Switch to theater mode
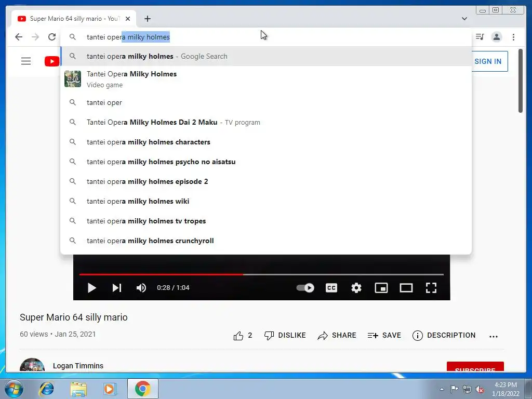This screenshot has width=532, height=399. (x=406, y=288)
